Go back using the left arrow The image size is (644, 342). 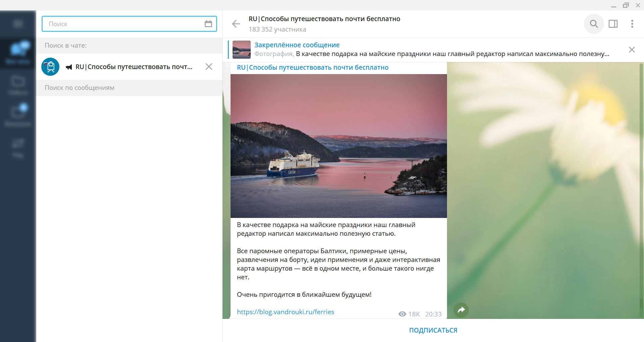(236, 24)
